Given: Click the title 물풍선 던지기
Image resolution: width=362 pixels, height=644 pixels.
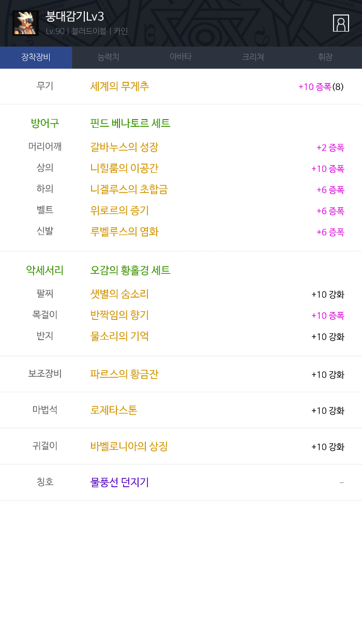Looking at the screenshot, I should point(119,482).
